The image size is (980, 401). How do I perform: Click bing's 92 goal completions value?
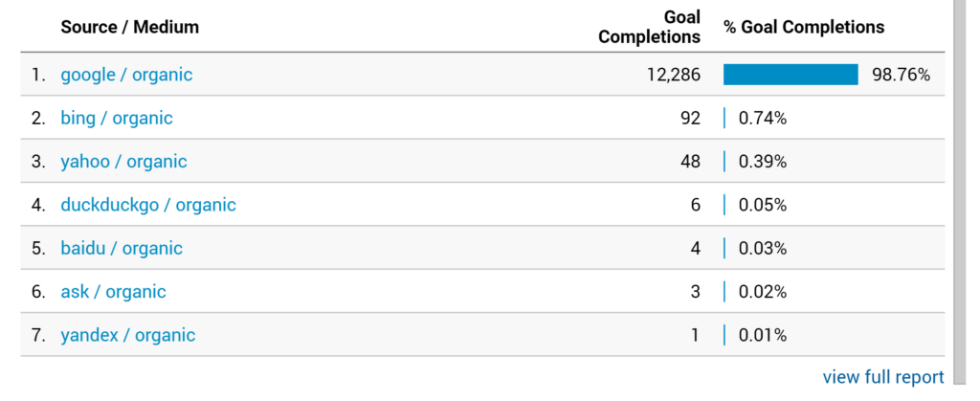[689, 119]
